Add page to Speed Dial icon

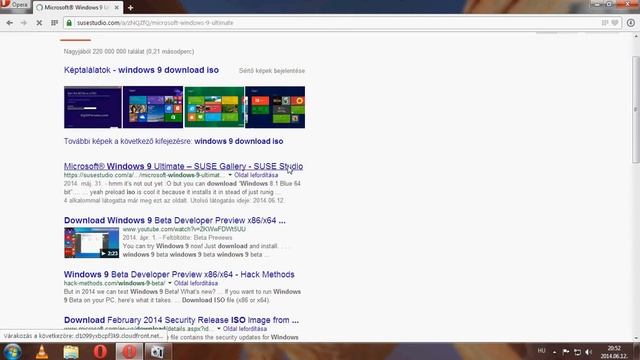point(605,23)
